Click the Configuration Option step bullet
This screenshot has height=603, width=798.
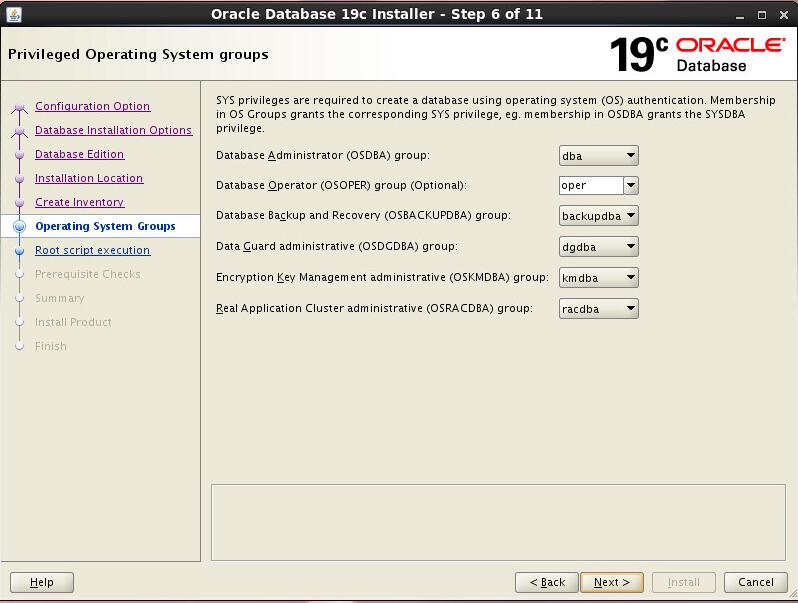click(x=19, y=107)
